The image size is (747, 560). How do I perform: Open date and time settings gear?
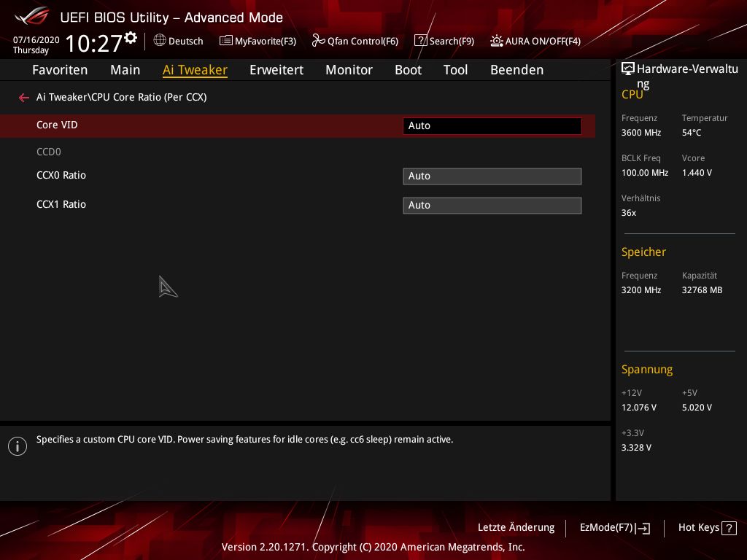(131, 38)
